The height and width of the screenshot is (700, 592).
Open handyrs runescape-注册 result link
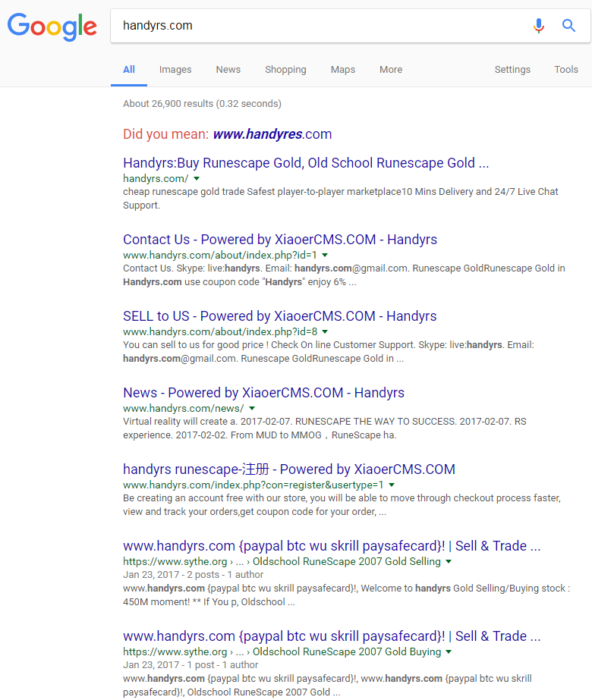(x=289, y=469)
